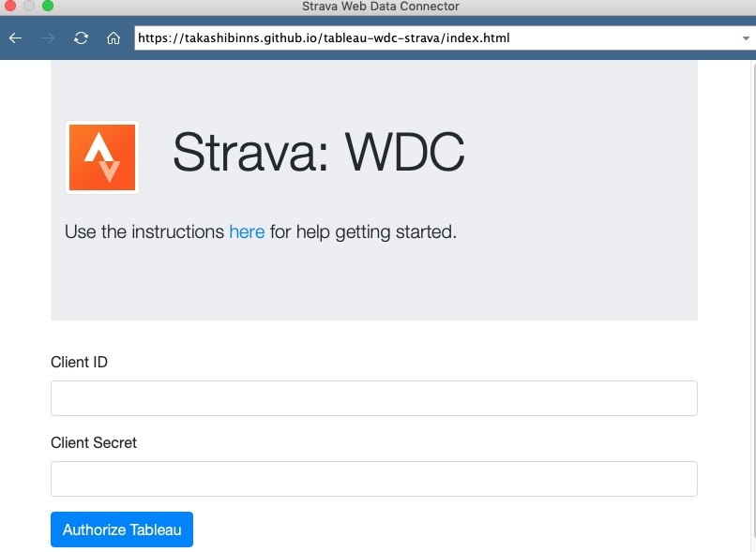This screenshot has width=756, height=552.
Task: Click the window title "Strava Web Data Connector"
Action: pos(380,7)
